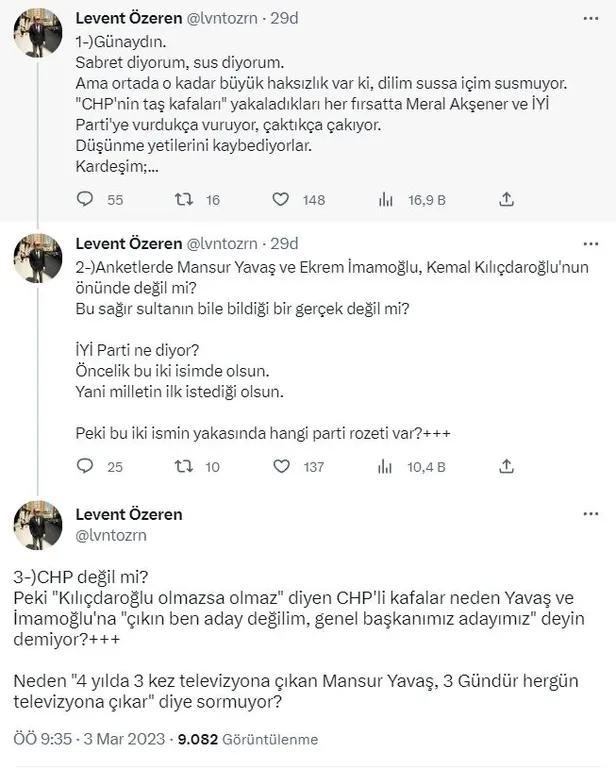Screen dimensions: 616x769
Task: Open Levent Özeren's avatar on first tweet
Action: coord(39,38)
